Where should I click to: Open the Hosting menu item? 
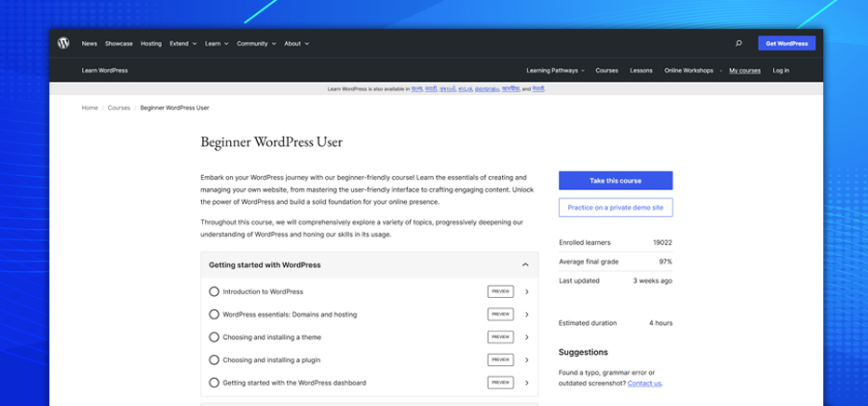point(151,43)
